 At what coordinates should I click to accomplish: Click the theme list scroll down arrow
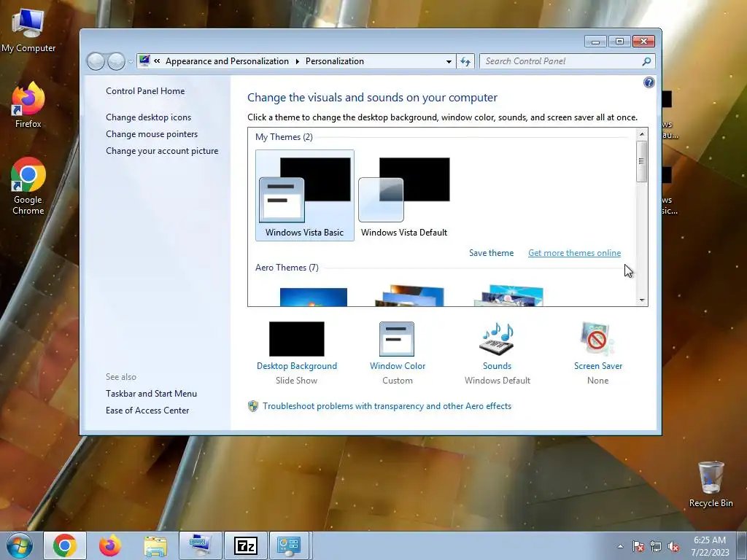(642, 300)
